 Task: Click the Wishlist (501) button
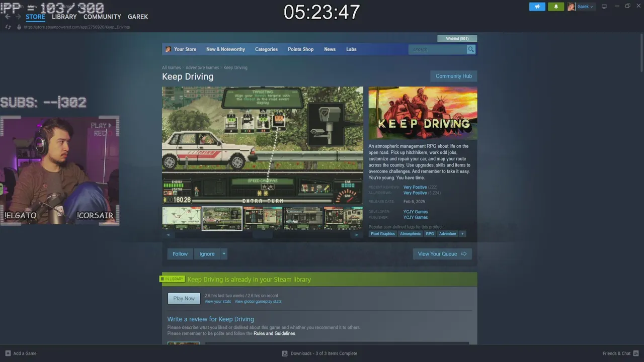pyautogui.click(x=457, y=39)
